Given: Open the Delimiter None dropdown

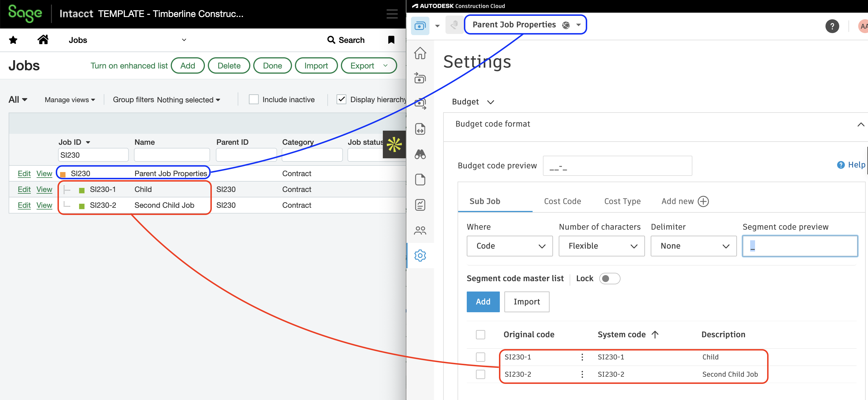Looking at the screenshot, I should 693,246.
